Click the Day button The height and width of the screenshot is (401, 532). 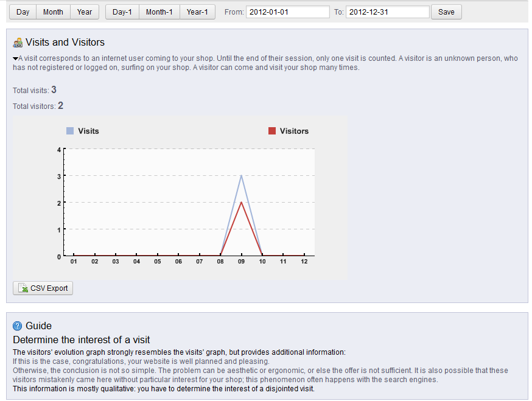point(23,12)
